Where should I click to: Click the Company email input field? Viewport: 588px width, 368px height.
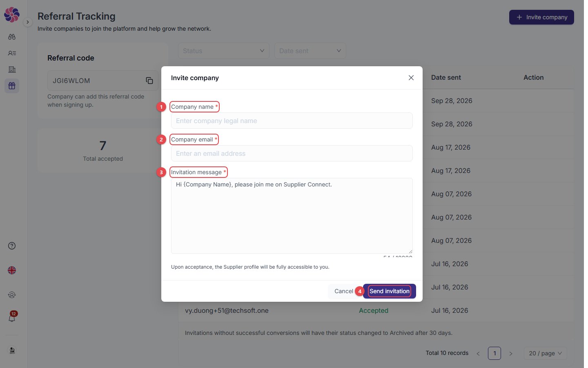pyautogui.click(x=292, y=153)
